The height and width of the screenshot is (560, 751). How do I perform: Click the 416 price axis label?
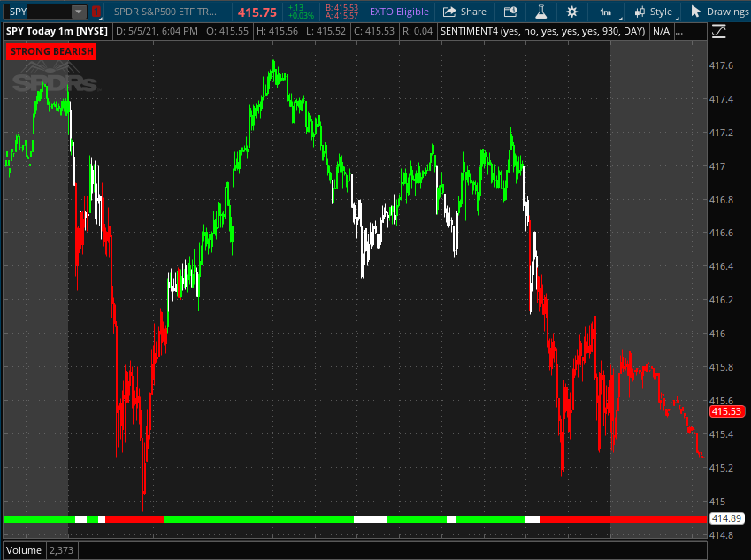pos(717,334)
